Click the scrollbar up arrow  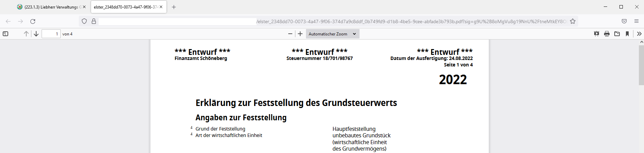point(641,42)
